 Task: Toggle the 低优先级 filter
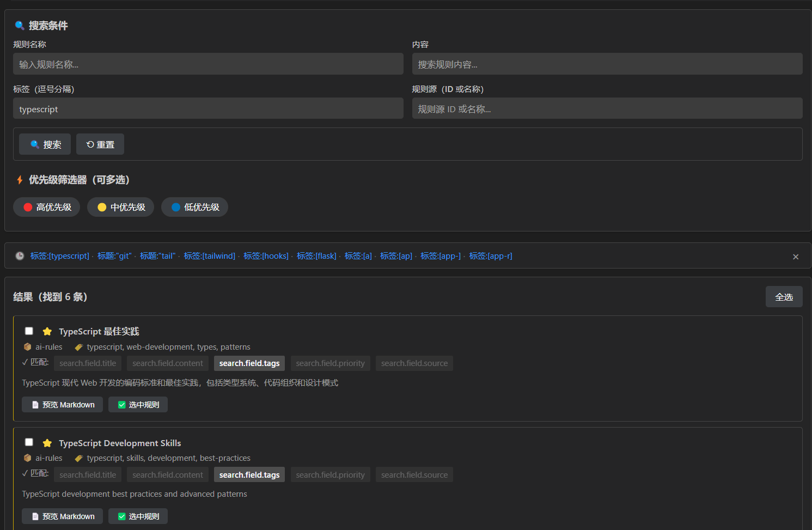pyautogui.click(x=195, y=207)
